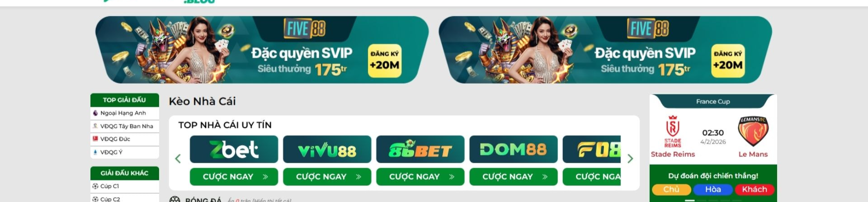Click the Stade Reims team crest
Viewport: 868px width, 202px height.
(x=673, y=131)
